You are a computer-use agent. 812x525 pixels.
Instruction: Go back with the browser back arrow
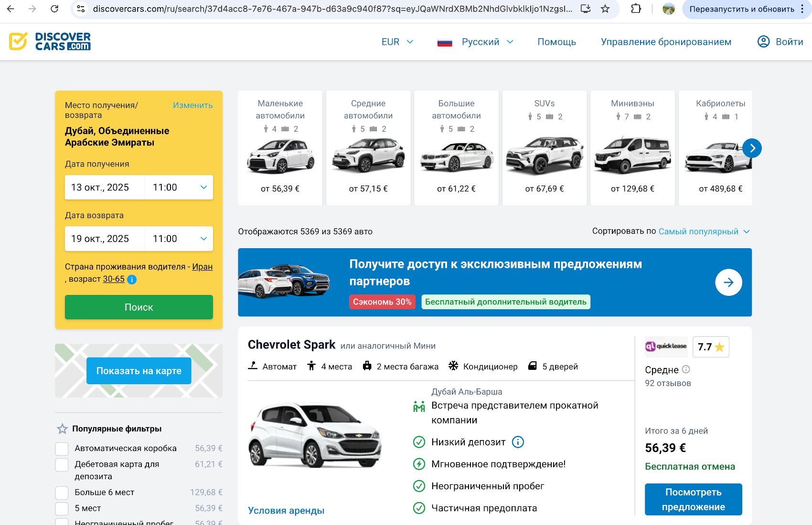[11, 9]
